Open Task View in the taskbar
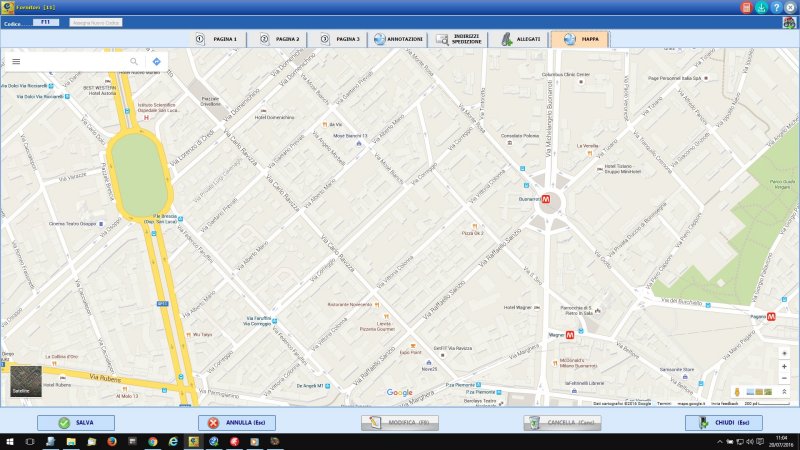The image size is (800, 450). [x=30, y=442]
